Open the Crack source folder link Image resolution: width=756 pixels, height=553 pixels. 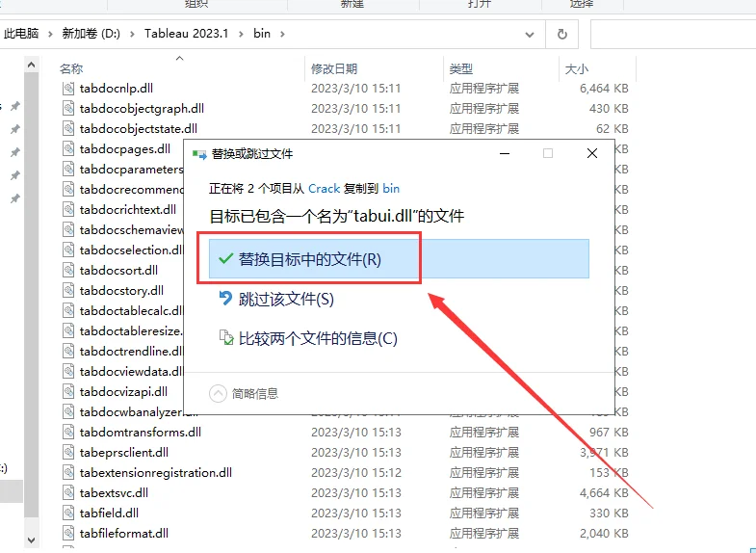324,189
